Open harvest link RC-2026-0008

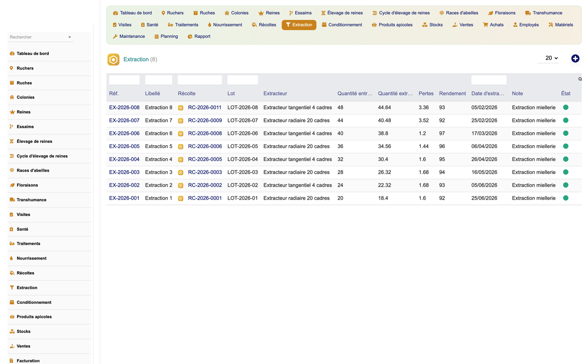click(205, 133)
